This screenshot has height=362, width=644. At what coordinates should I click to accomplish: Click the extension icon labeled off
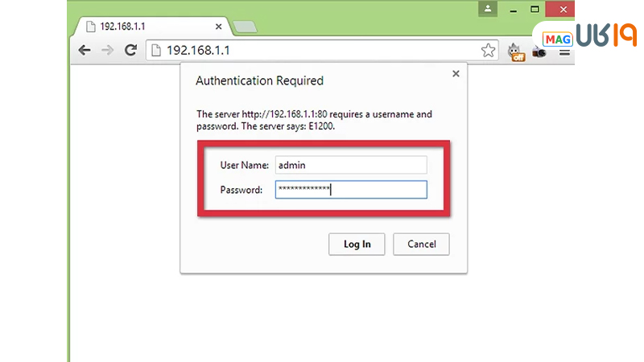point(515,51)
